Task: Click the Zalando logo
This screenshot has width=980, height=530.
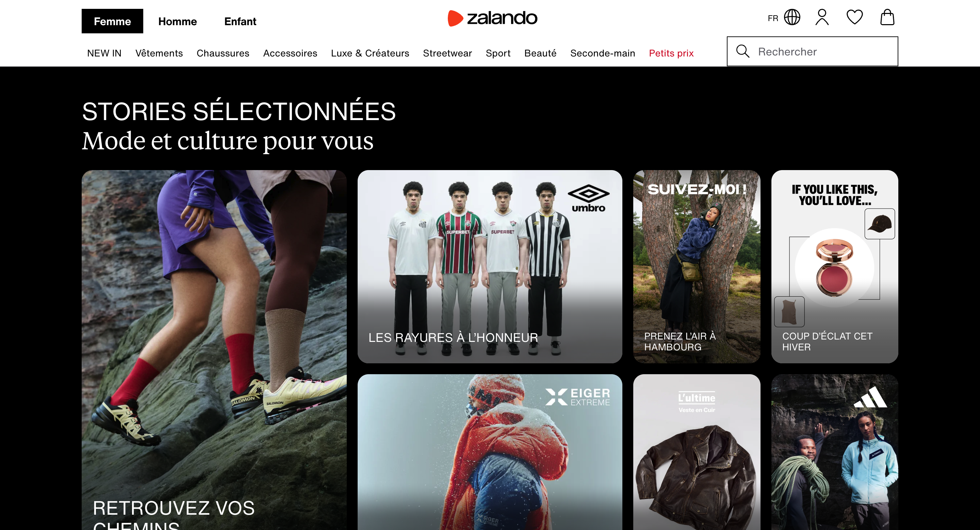Action: [492, 18]
